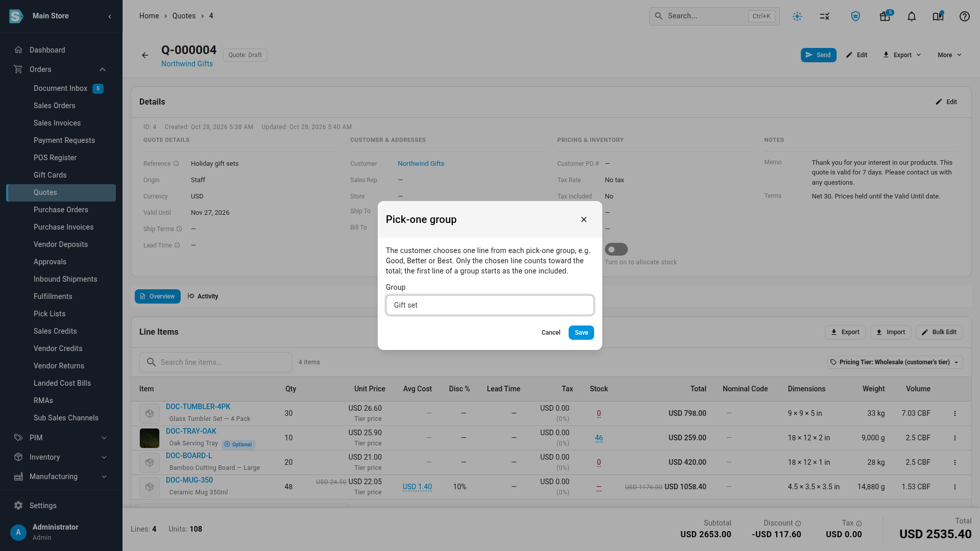Open the gift rewards icon with badge
The height and width of the screenshot is (551, 980).
(x=885, y=16)
